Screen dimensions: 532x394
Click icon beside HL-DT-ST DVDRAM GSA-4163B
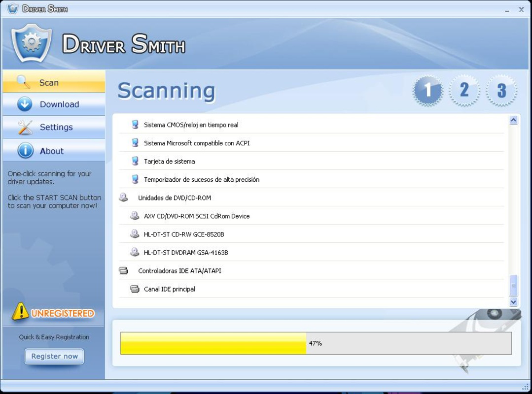click(135, 252)
